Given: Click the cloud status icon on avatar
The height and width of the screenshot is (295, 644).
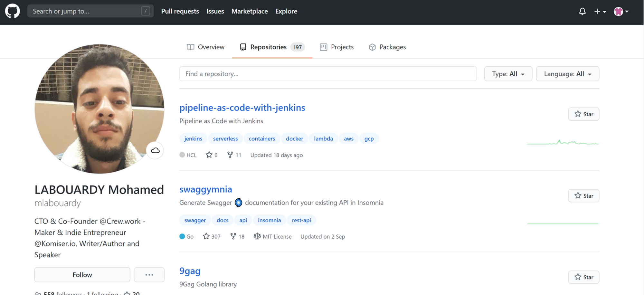Looking at the screenshot, I should [155, 150].
